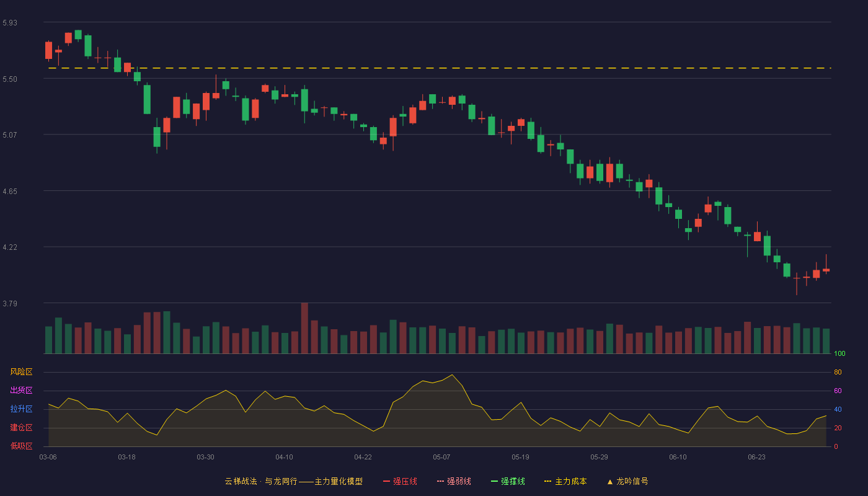Click the 4.65 price axis label

pyautogui.click(x=10, y=192)
